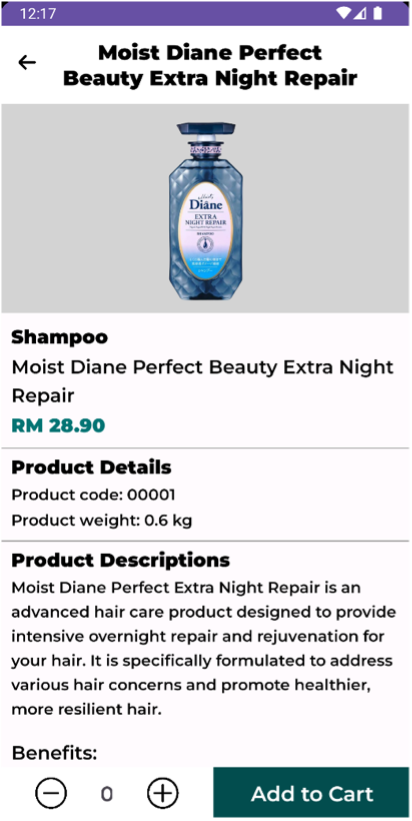The width and height of the screenshot is (412, 821).
Task: Increase quantity with the plus icon
Action: pos(162,793)
